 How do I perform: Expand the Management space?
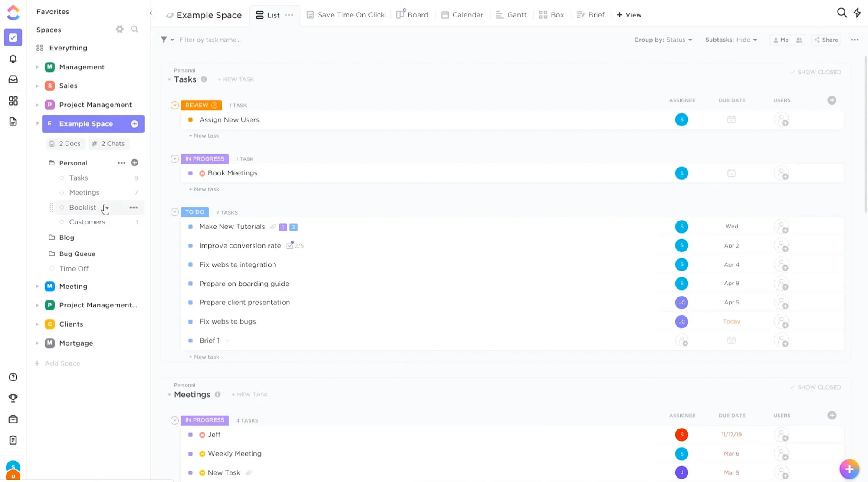37,67
